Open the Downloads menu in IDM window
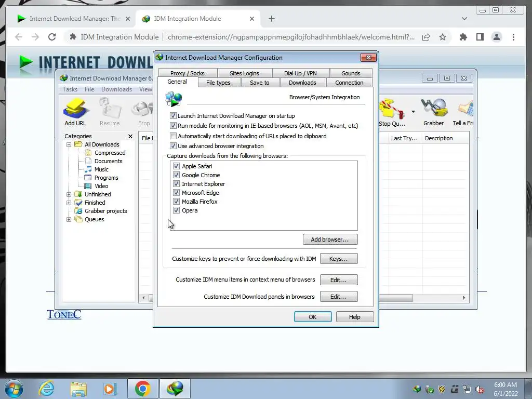The height and width of the screenshot is (399, 532). click(x=116, y=89)
